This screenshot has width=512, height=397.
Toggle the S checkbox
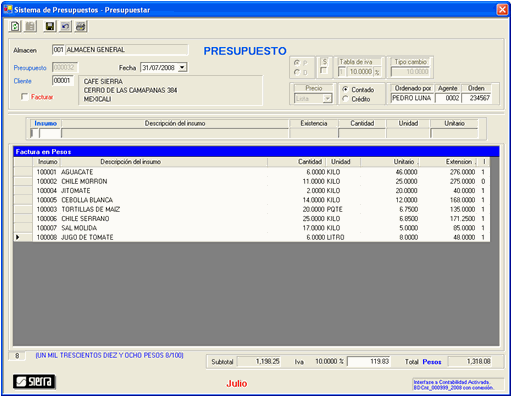tap(323, 70)
